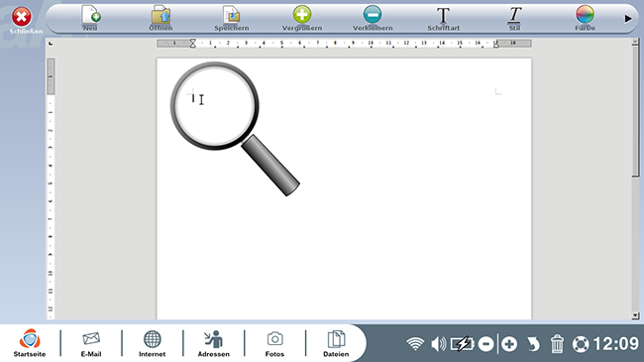This screenshot has width=644, height=362.
Task: Click the right indent marker on ruler
Action: point(496,45)
